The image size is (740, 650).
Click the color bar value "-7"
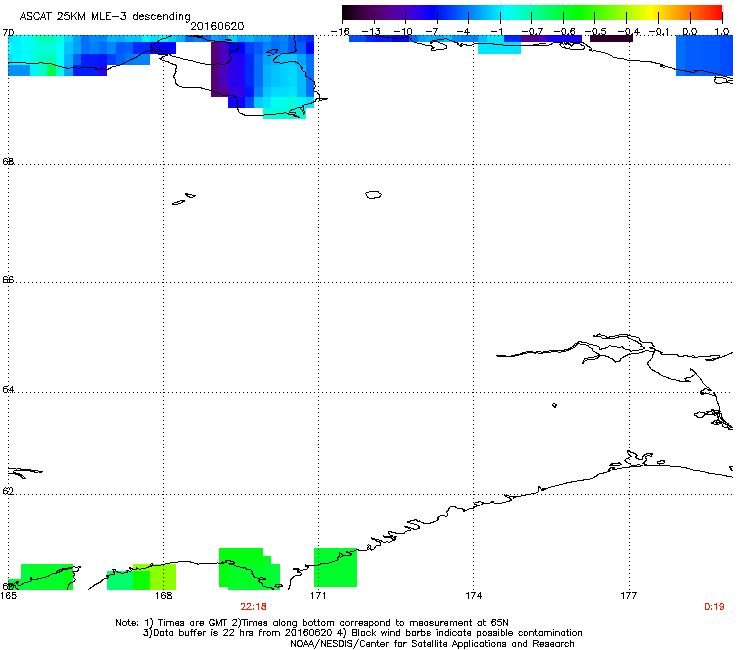click(x=434, y=32)
